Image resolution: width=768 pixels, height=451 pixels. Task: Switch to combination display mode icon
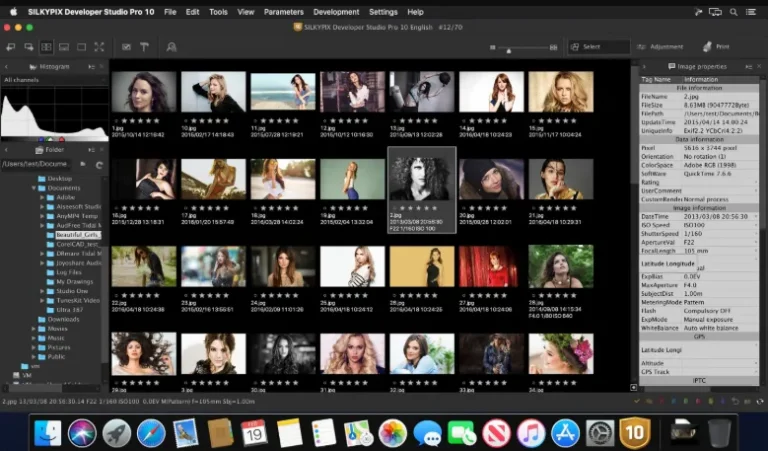(64, 47)
